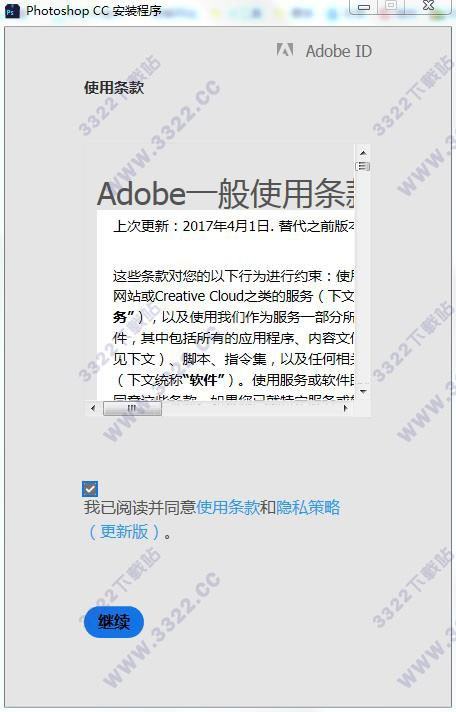Uncheck the agreement checkbox above 我已阅读并同意
This screenshot has width=456, height=712.
pos(90,489)
